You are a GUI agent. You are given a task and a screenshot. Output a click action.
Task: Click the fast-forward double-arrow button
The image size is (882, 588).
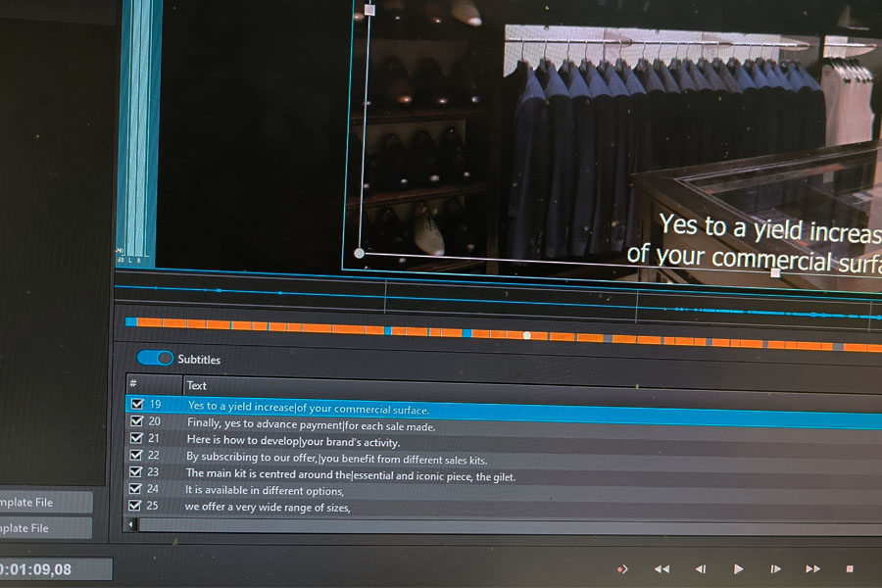pyautogui.click(x=812, y=568)
